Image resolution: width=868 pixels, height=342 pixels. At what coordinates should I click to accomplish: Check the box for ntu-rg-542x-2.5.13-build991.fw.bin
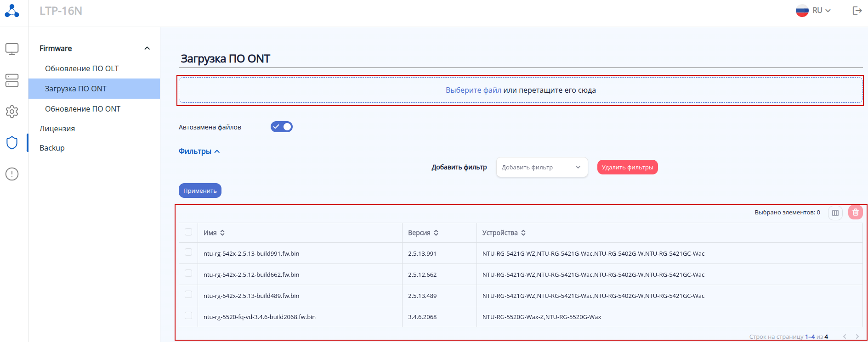[188, 252]
